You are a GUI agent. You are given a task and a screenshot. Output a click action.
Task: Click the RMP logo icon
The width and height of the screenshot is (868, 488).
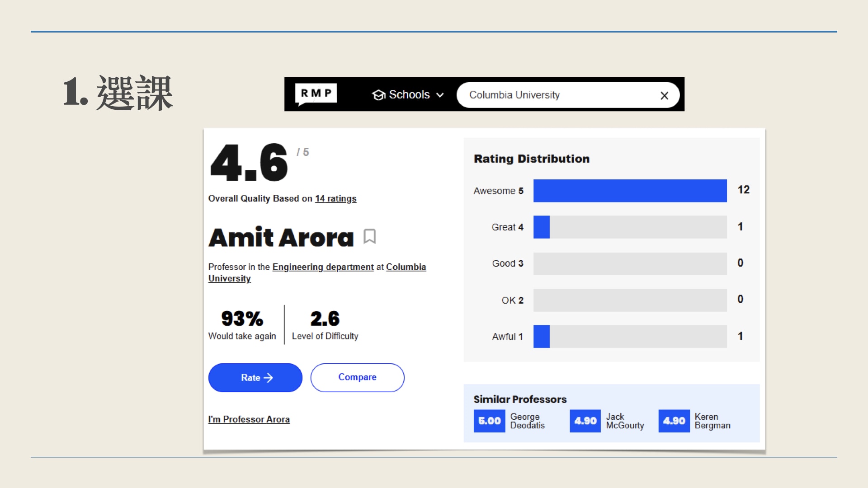point(316,94)
